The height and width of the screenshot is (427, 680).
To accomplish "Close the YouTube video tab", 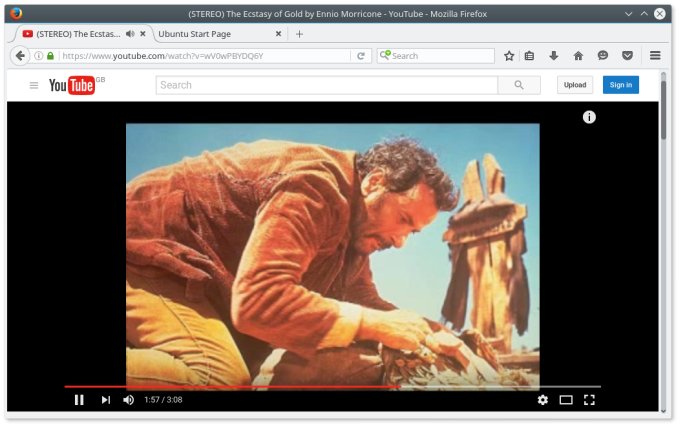I will (143, 34).
